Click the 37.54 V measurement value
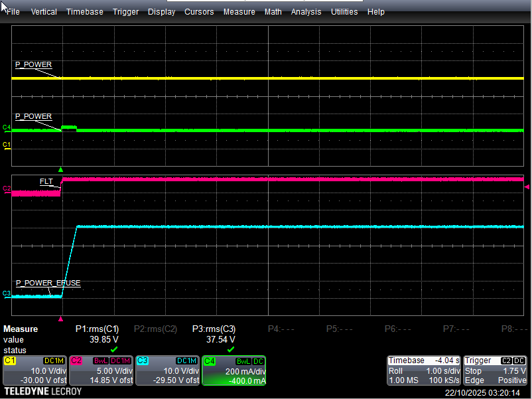 pyautogui.click(x=220, y=339)
